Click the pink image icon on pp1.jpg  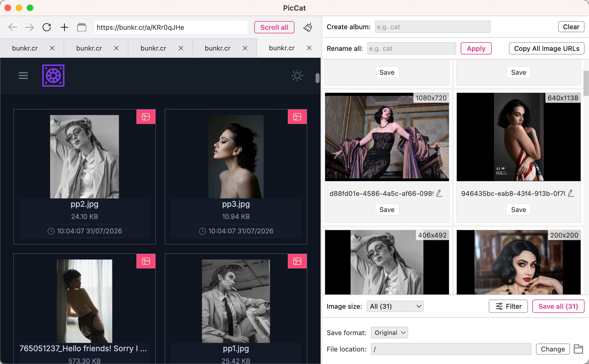(x=297, y=261)
